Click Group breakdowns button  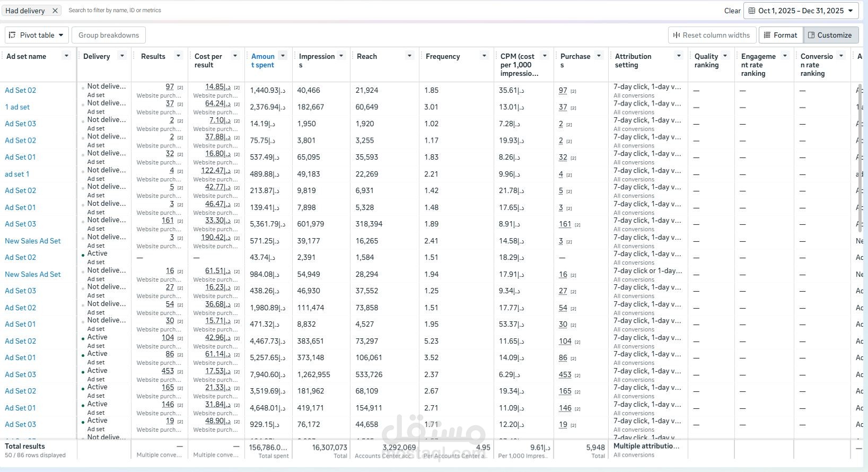pos(109,35)
